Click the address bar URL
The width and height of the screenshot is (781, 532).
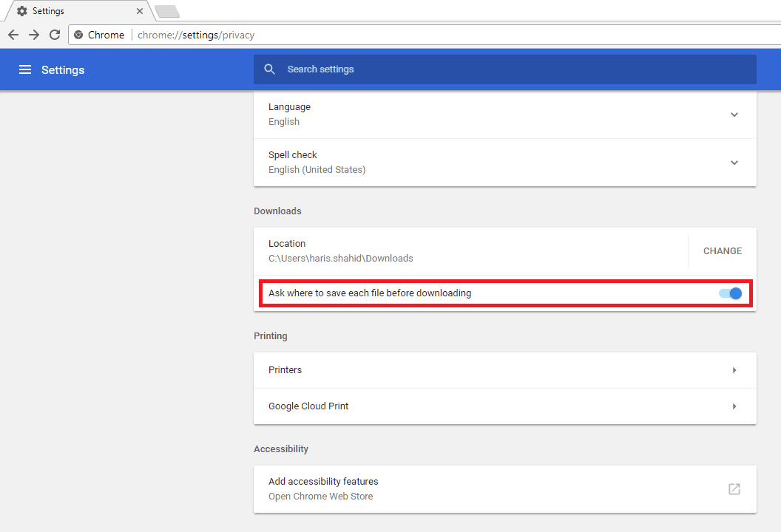[x=195, y=34]
